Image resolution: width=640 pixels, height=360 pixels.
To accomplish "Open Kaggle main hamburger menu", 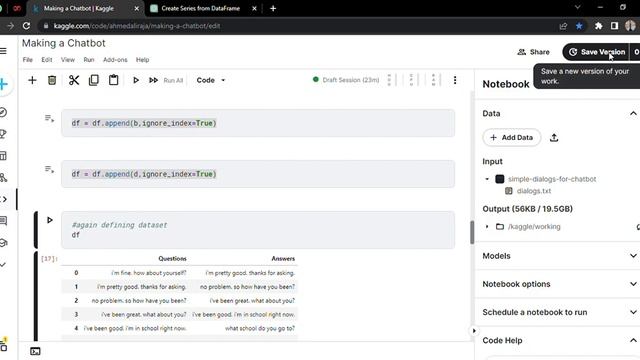I will (3, 51).
